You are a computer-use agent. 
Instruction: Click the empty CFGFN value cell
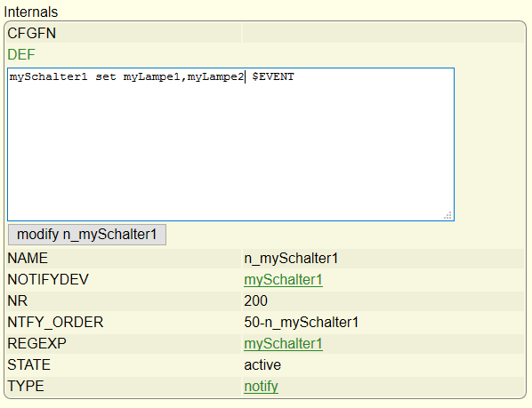coord(383,33)
